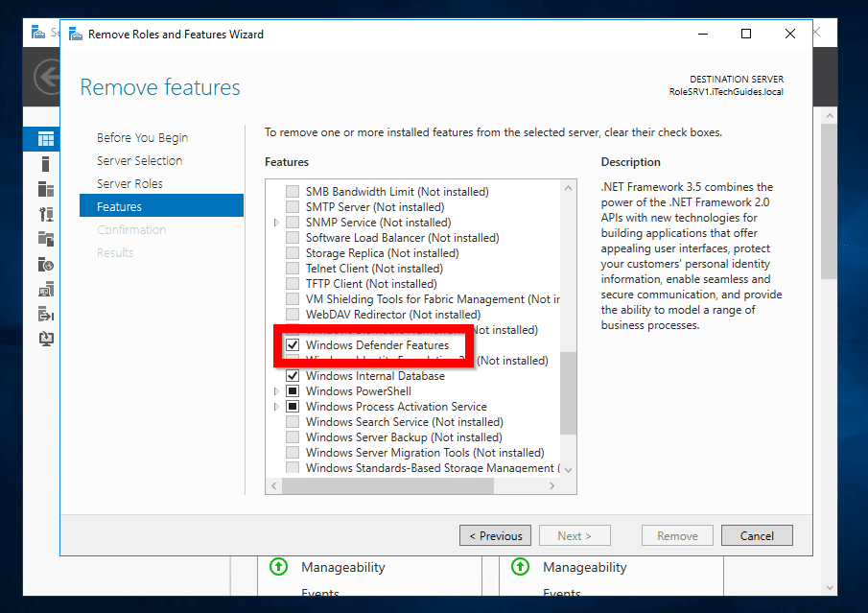Expand the SNMP Service node

tap(275, 222)
